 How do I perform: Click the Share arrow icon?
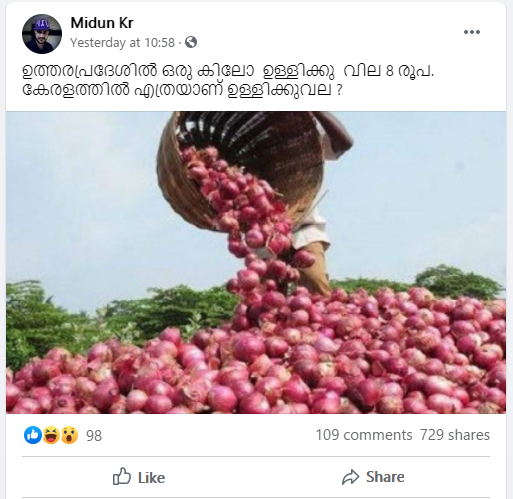click(x=350, y=477)
